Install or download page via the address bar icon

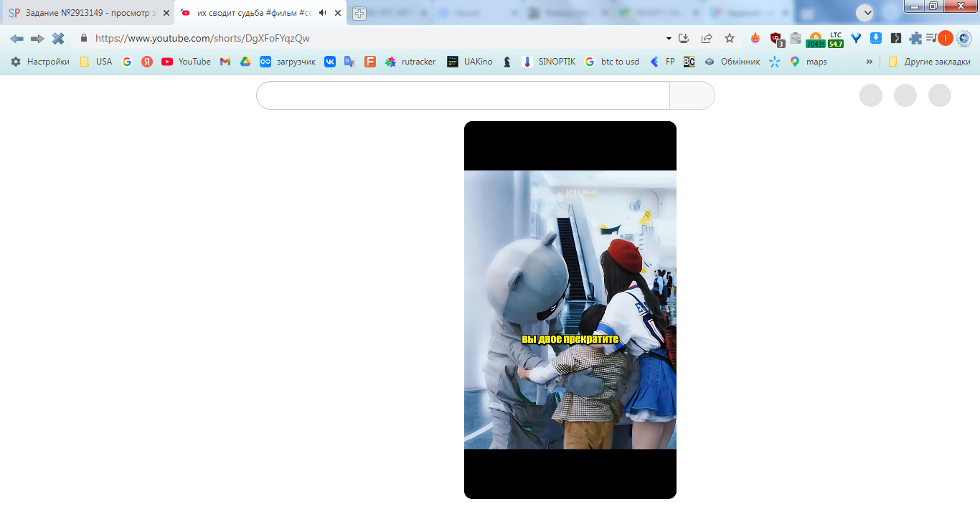coord(684,38)
